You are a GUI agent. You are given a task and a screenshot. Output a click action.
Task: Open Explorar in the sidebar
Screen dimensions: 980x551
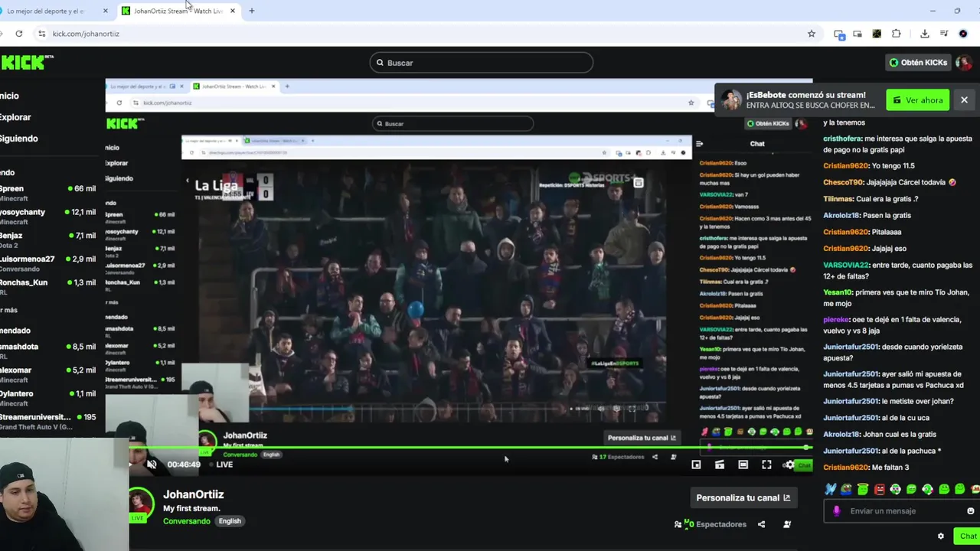point(15,117)
